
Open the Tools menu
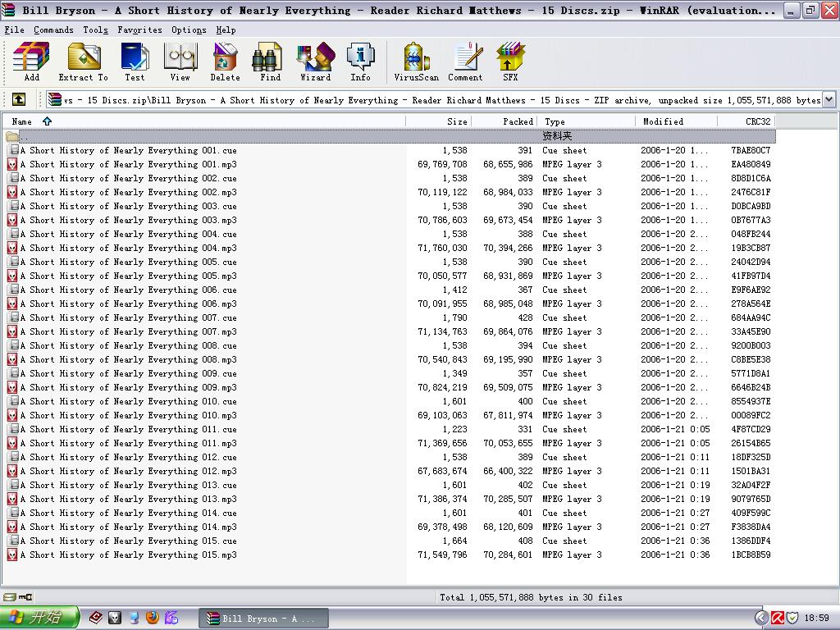coord(95,30)
